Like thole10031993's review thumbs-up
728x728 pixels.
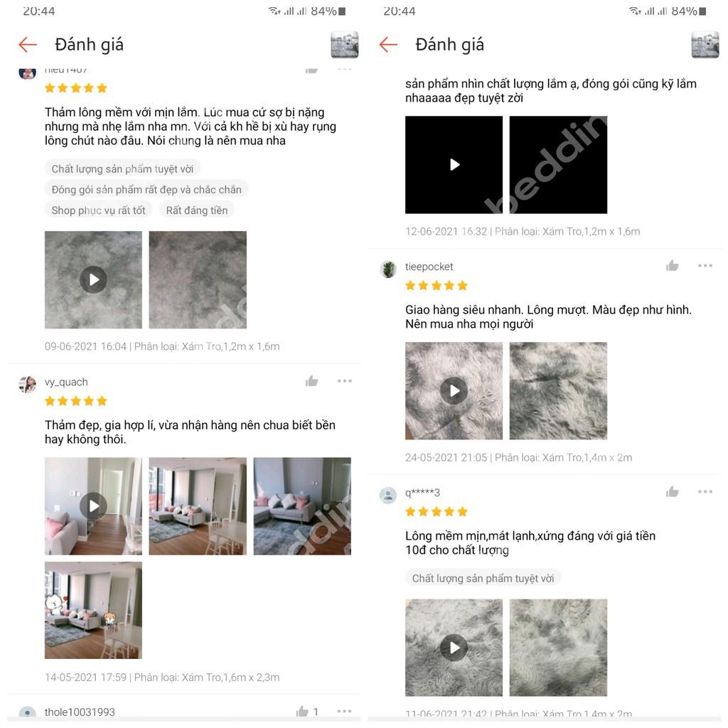click(x=302, y=711)
